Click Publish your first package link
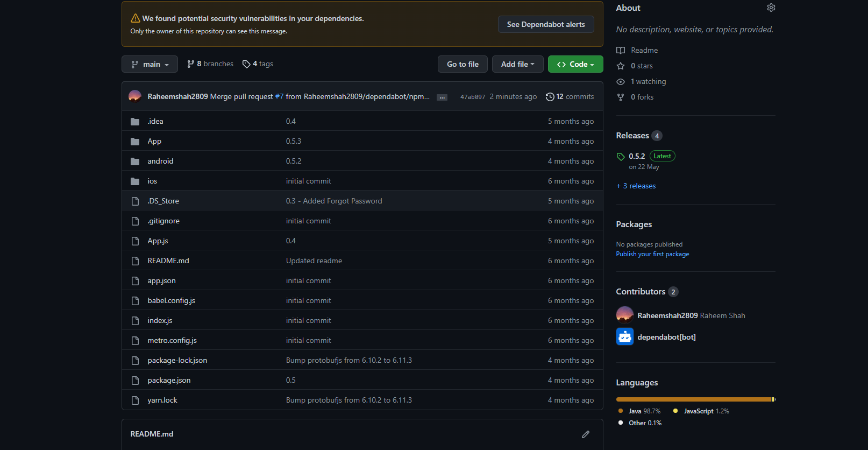The height and width of the screenshot is (450, 868). [652, 254]
